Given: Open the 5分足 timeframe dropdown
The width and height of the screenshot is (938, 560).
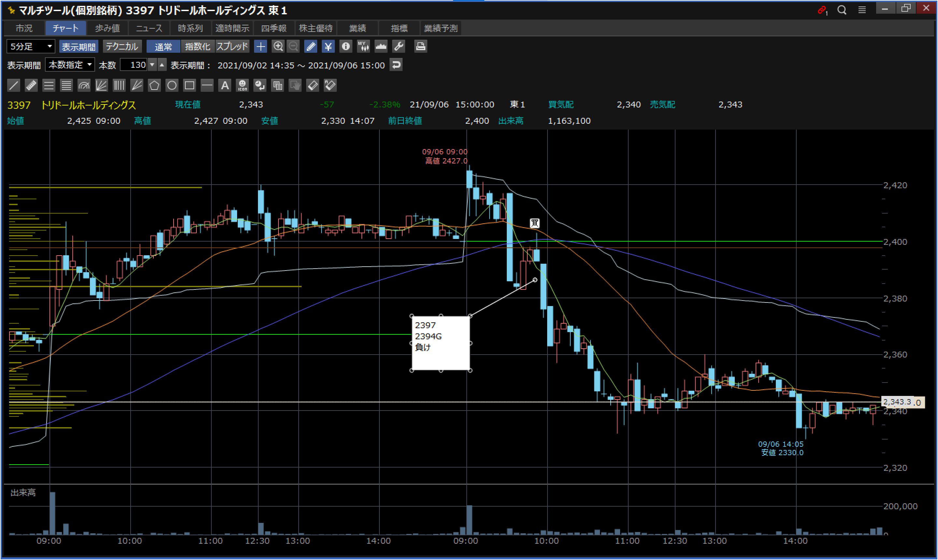Looking at the screenshot, I should click(x=31, y=47).
